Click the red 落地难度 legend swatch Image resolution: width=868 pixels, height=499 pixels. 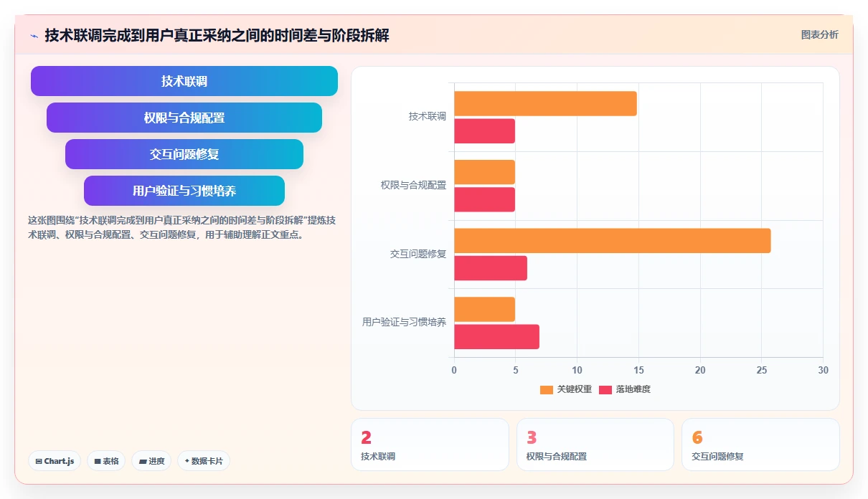coord(605,389)
